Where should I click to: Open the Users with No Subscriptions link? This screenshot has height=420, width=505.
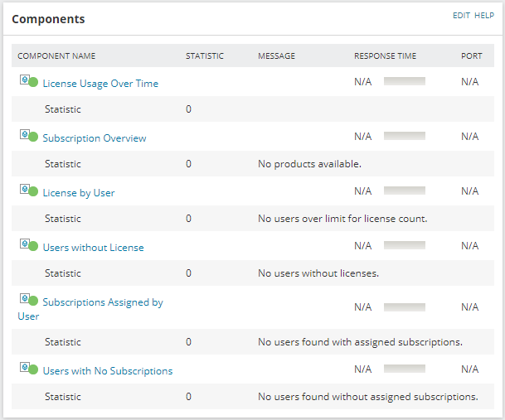coord(108,371)
